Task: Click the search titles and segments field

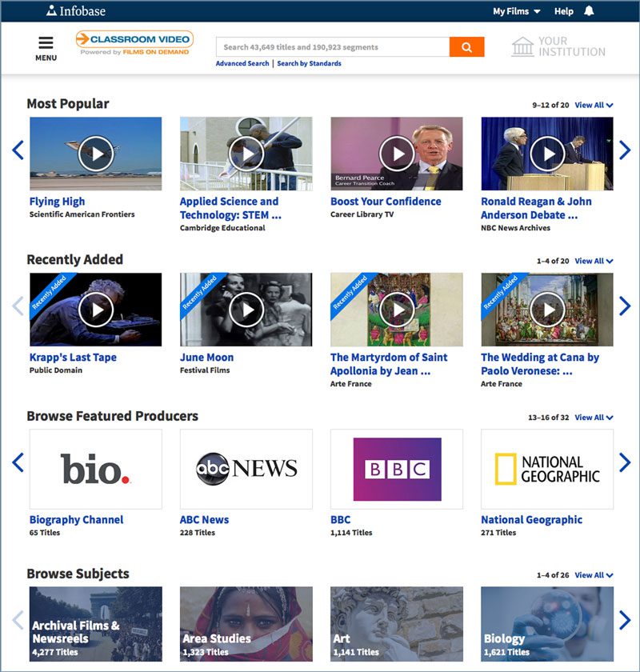Action: (x=333, y=46)
